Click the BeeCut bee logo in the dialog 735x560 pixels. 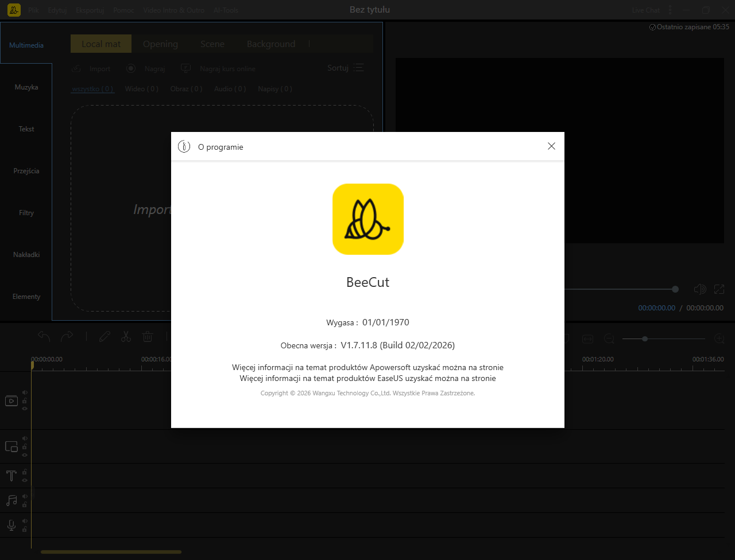click(368, 219)
